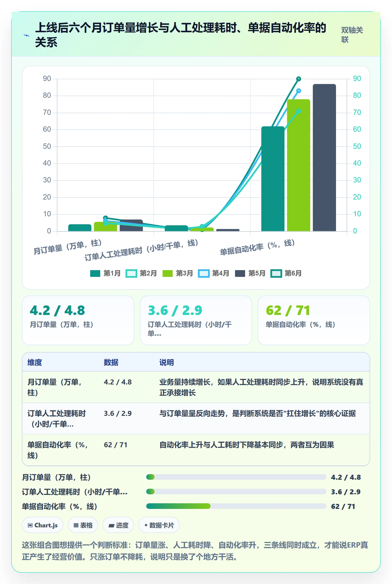Click the dark 第5月 legend swatch
Screen dimensions: 392x584
240,273
